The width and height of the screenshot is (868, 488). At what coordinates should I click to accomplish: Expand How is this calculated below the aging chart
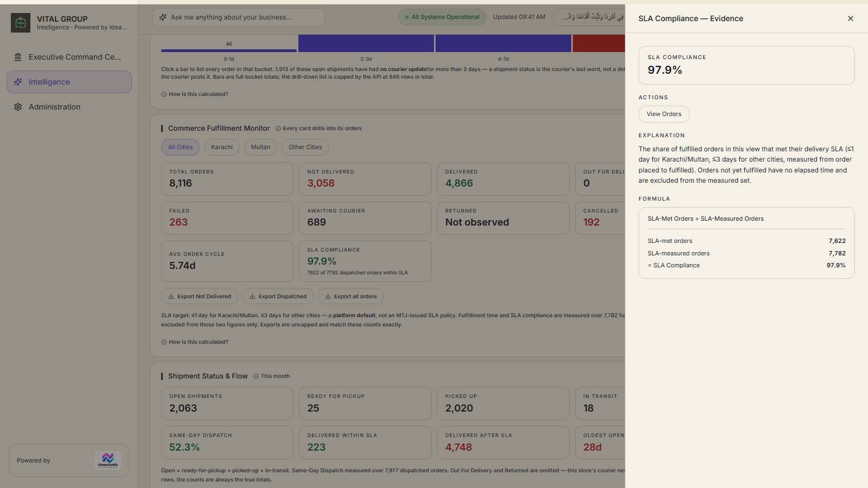pyautogui.click(x=195, y=94)
